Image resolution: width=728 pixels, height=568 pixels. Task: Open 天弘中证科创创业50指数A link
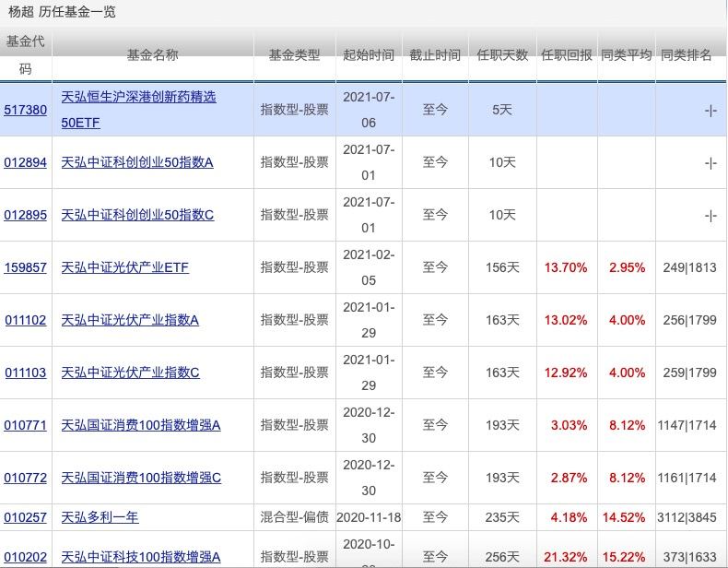[137, 162]
